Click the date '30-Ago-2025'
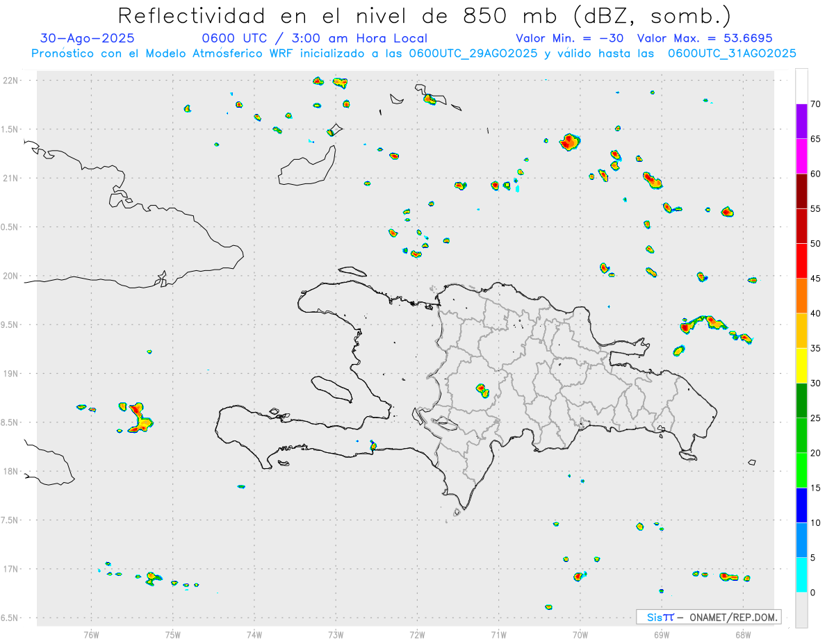 [88, 38]
